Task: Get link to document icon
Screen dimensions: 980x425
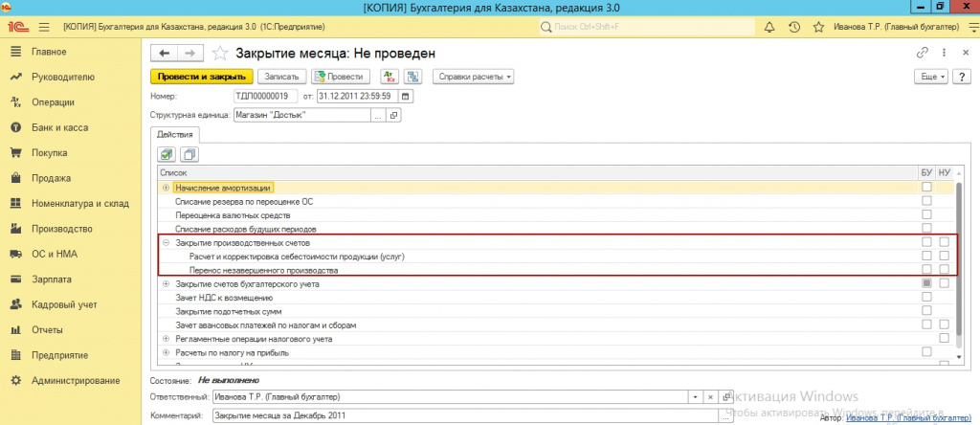Action: (922, 54)
